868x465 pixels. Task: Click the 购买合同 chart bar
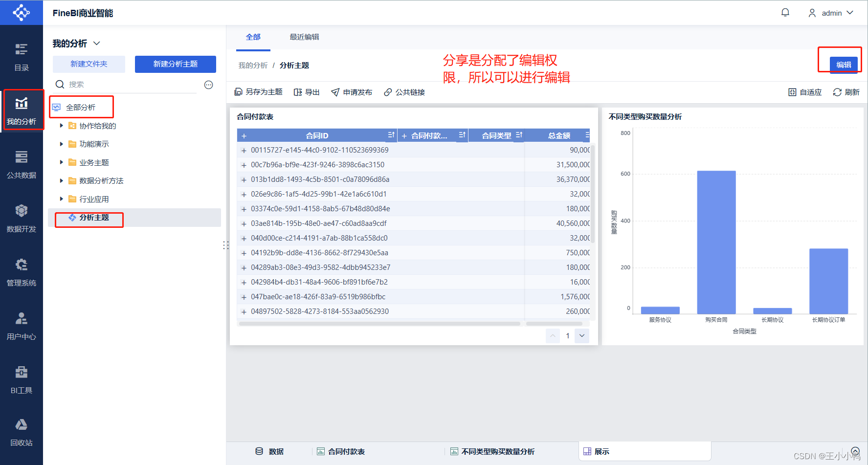(716, 242)
